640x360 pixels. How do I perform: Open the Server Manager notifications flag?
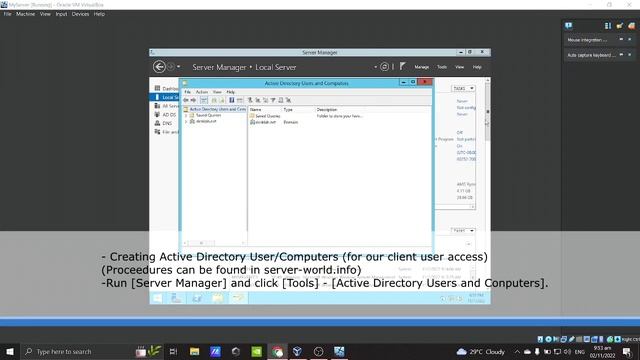click(402, 66)
